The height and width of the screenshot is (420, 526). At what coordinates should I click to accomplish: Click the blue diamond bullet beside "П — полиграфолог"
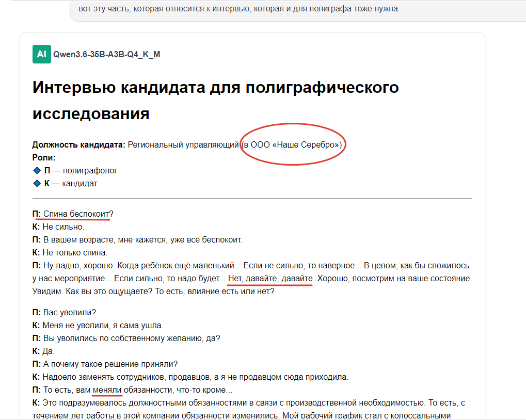point(37,171)
